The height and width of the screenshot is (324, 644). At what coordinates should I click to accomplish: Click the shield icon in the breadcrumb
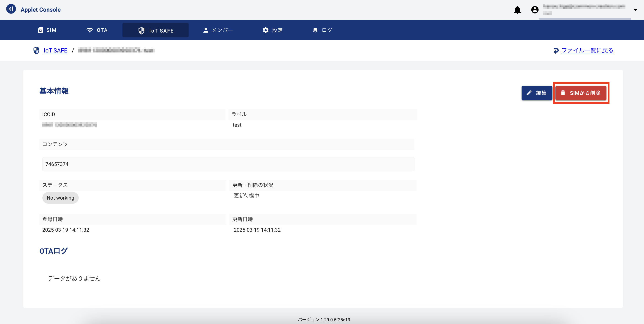coord(36,50)
